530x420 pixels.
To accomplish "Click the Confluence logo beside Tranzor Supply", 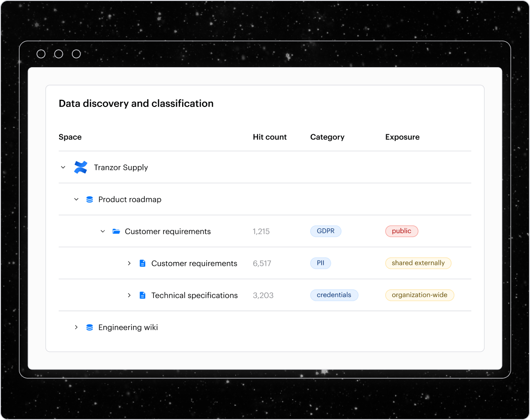I will (80, 167).
